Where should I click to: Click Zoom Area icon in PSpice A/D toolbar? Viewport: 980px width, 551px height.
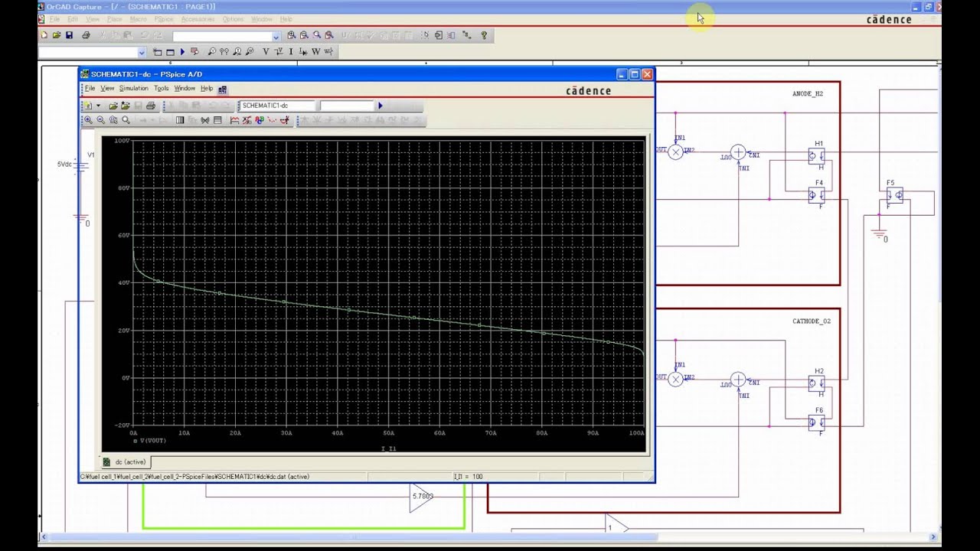(x=113, y=120)
